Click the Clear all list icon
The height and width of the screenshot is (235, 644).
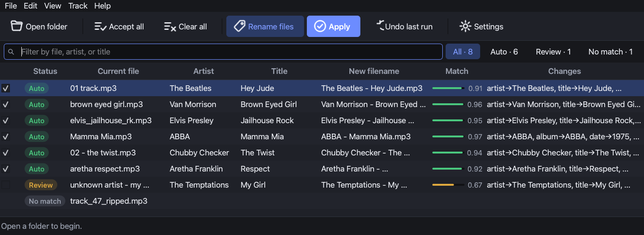[x=170, y=27]
